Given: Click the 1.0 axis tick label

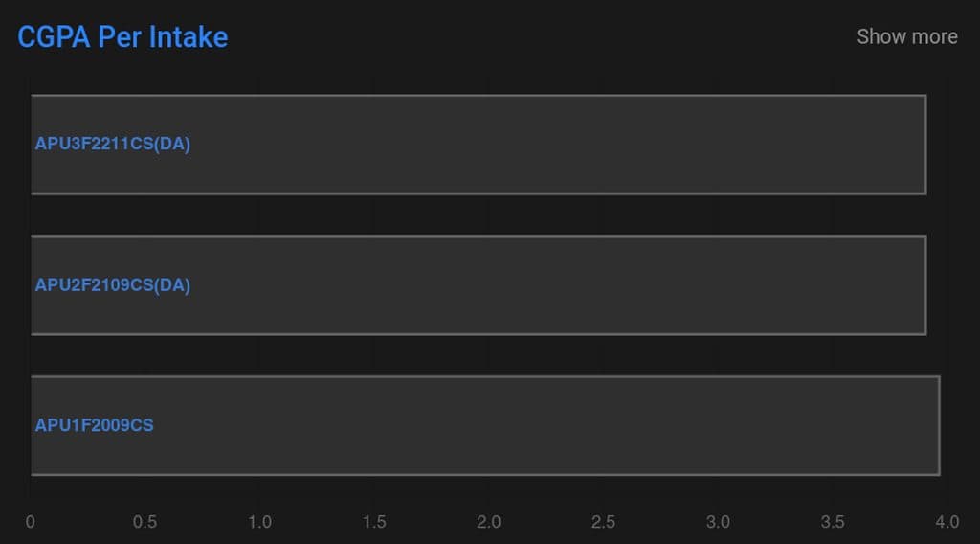Looking at the screenshot, I should (x=259, y=522).
